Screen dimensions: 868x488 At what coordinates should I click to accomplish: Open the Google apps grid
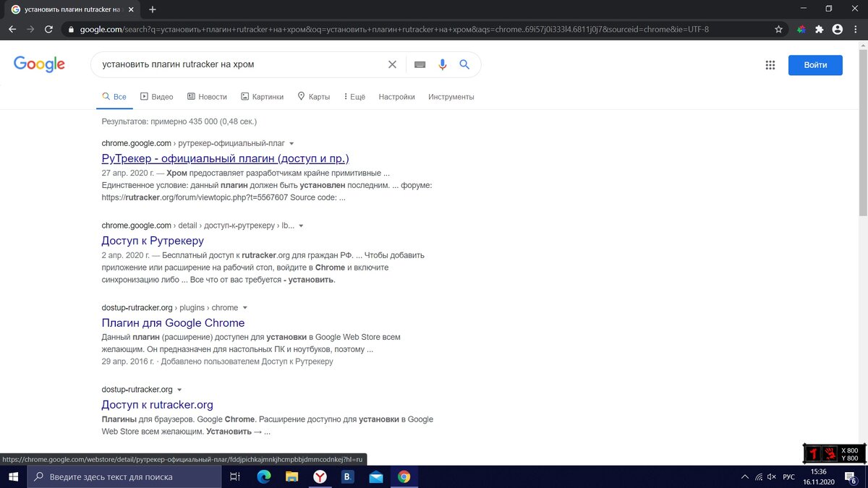coord(770,65)
